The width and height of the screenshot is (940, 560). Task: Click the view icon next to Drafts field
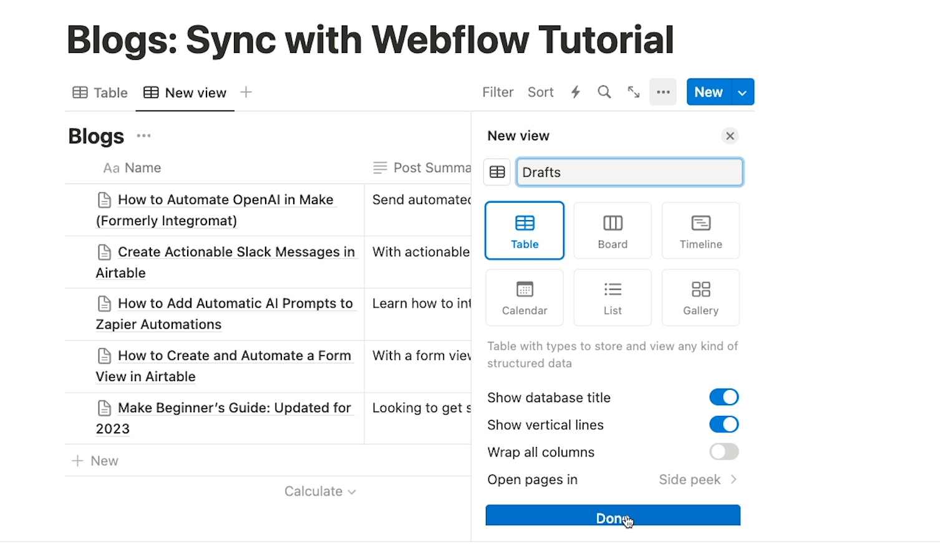pyautogui.click(x=497, y=172)
